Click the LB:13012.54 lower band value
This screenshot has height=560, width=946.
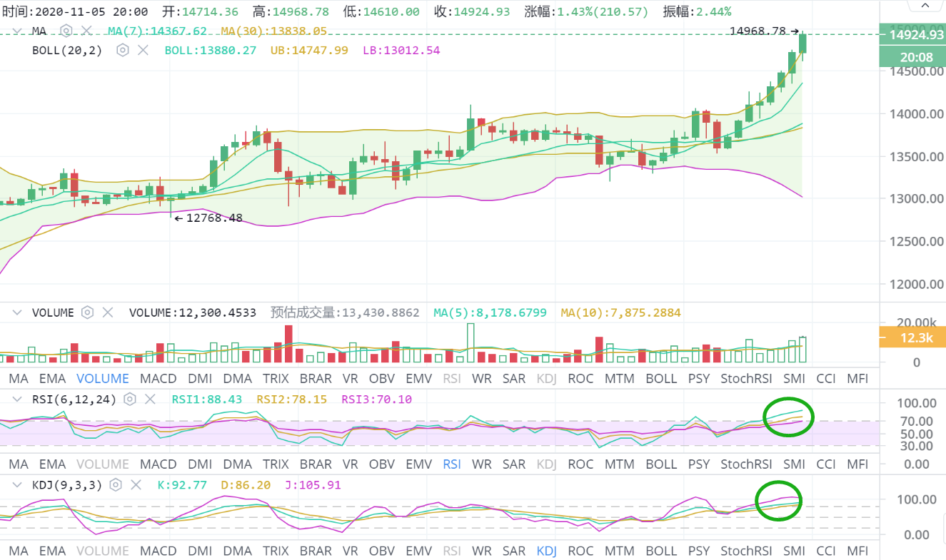tap(401, 50)
